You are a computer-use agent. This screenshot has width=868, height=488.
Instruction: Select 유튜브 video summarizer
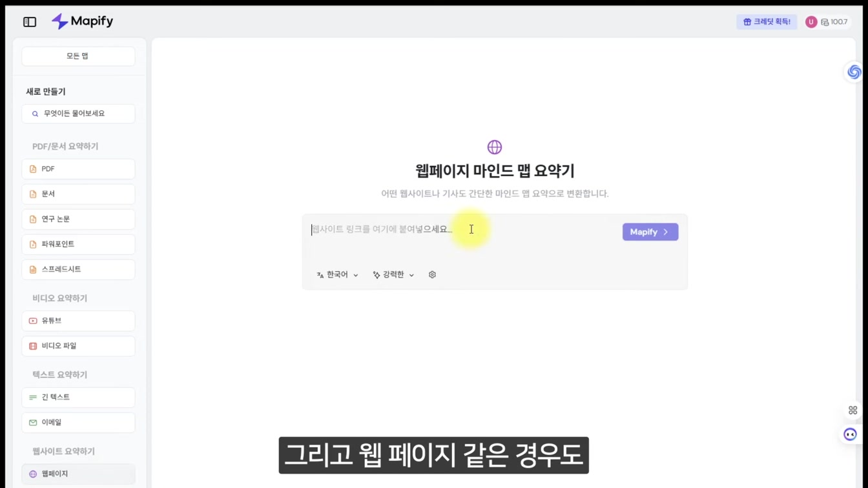click(x=78, y=321)
